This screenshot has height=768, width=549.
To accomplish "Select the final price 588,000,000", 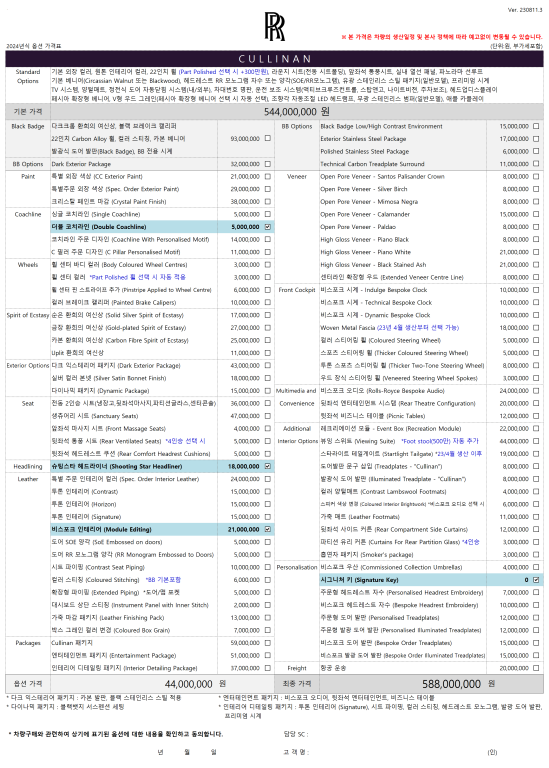I will (x=451, y=684).
